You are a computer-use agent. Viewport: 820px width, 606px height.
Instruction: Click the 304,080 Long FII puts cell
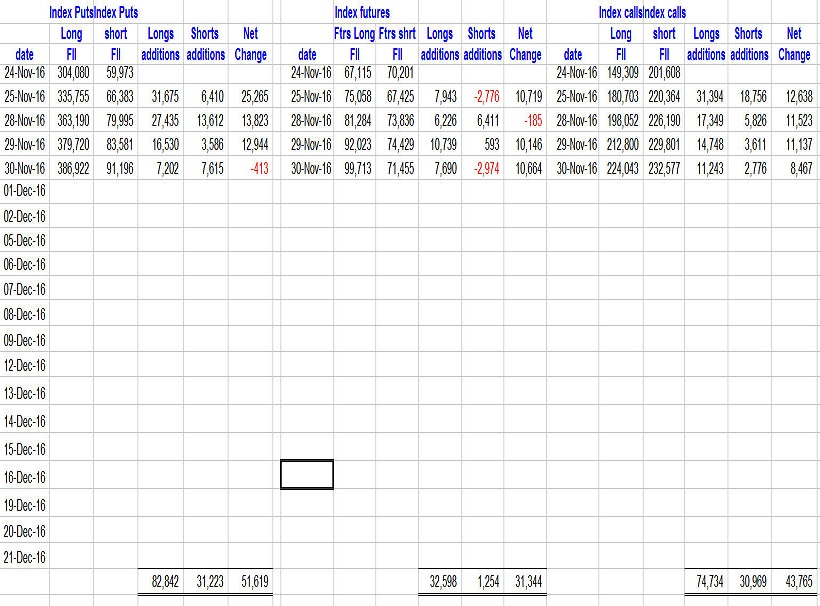click(71, 72)
